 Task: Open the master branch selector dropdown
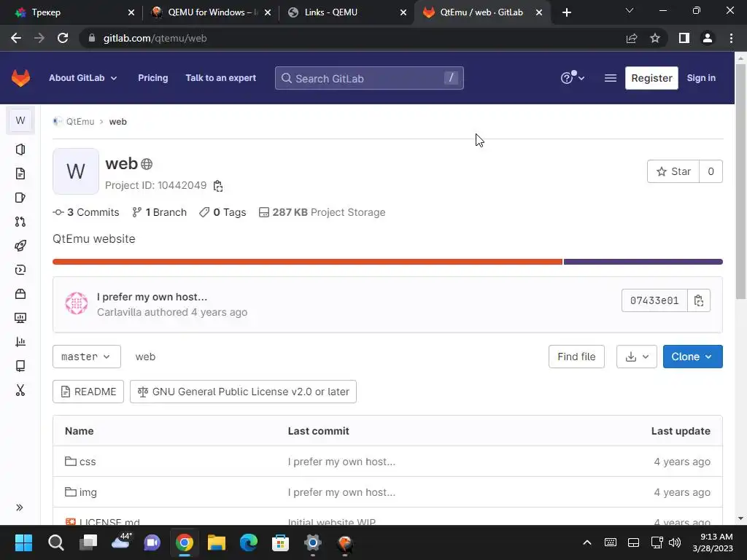pos(86,357)
